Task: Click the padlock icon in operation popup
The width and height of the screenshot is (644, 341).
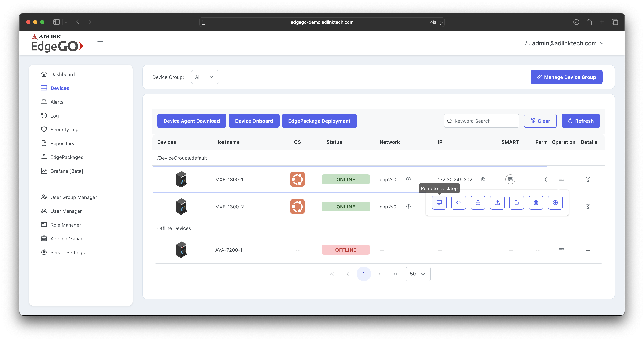Action: click(478, 202)
